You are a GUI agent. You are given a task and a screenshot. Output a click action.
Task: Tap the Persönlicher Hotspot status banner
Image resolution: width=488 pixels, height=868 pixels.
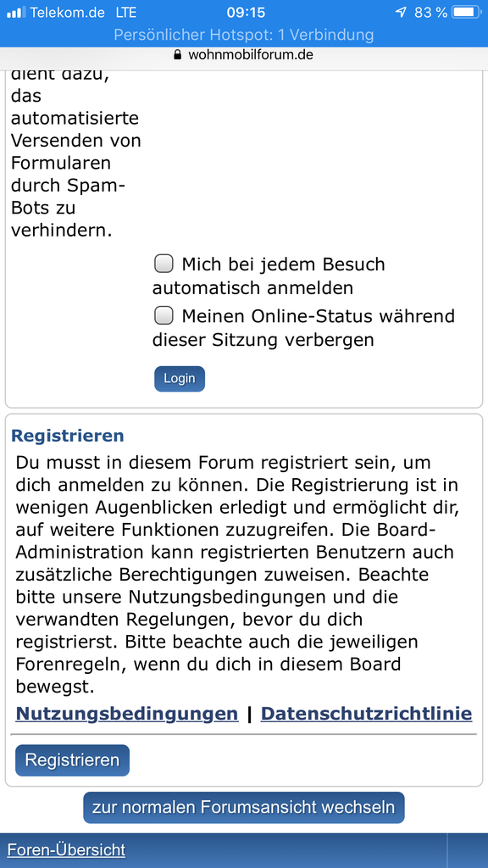(x=244, y=35)
